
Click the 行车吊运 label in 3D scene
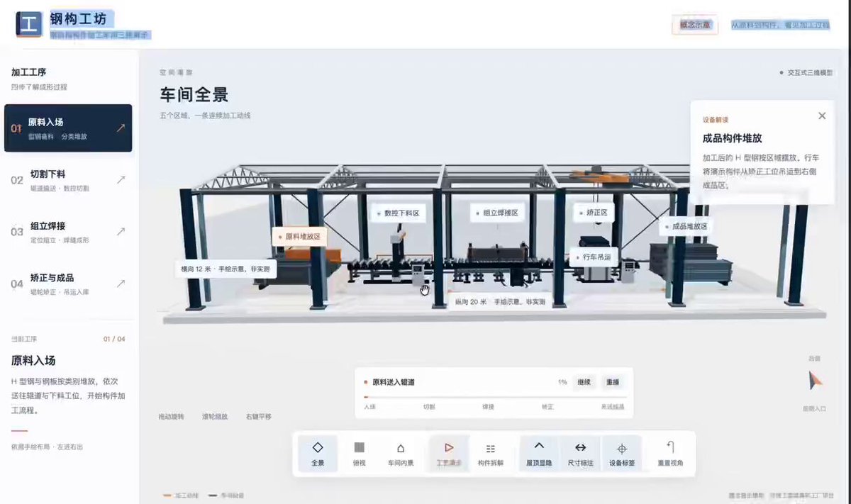pyautogui.click(x=594, y=257)
